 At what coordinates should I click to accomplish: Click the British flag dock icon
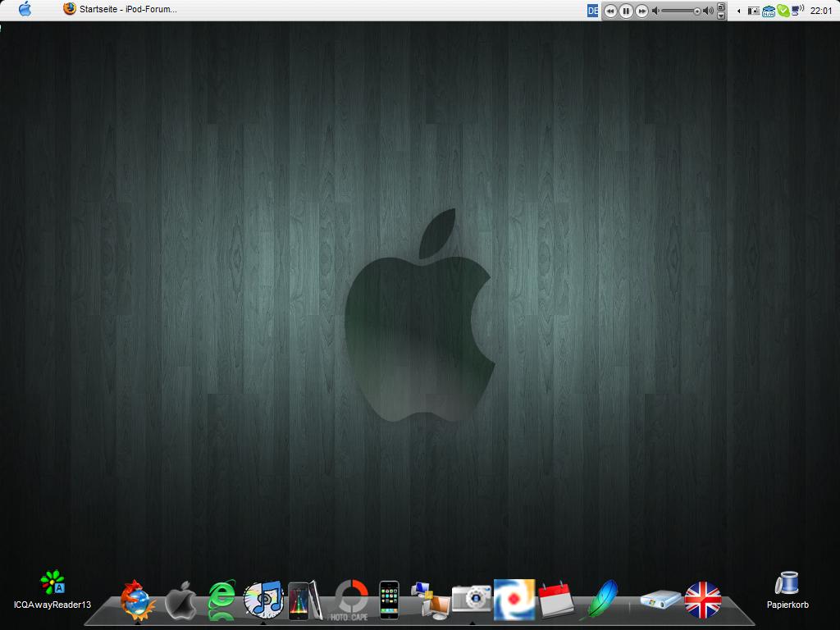coord(703,600)
